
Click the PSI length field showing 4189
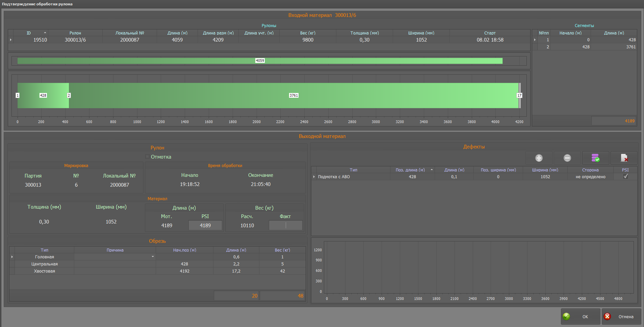205,225
